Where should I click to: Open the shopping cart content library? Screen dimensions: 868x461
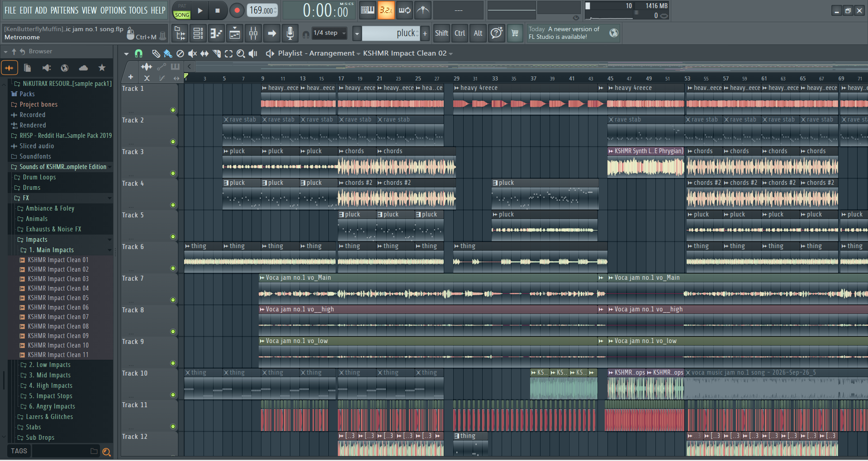tap(515, 33)
